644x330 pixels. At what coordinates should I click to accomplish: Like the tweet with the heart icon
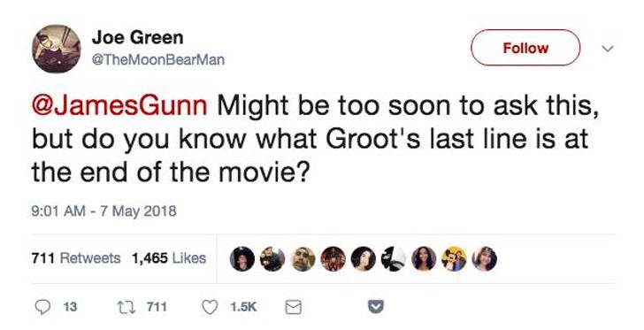click(x=210, y=307)
